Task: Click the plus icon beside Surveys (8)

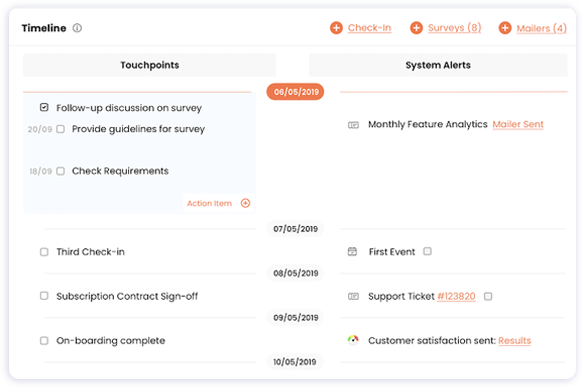Action: pos(416,28)
